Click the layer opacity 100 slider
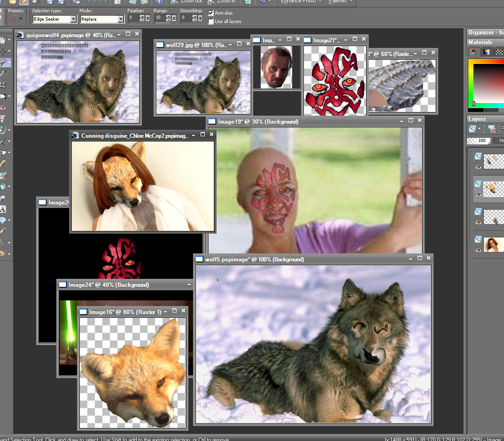The height and width of the screenshot is (441, 504). (x=479, y=141)
